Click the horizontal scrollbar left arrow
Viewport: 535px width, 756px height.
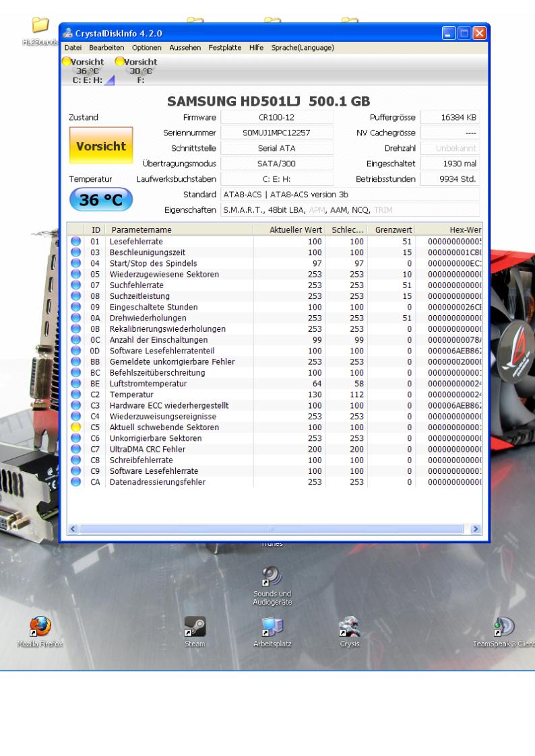click(73, 529)
